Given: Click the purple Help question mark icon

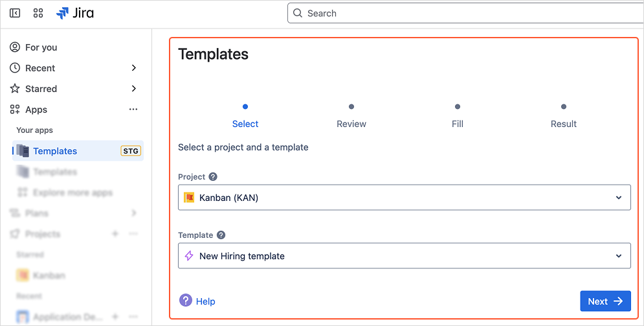Looking at the screenshot, I should [x=186, y=301].
